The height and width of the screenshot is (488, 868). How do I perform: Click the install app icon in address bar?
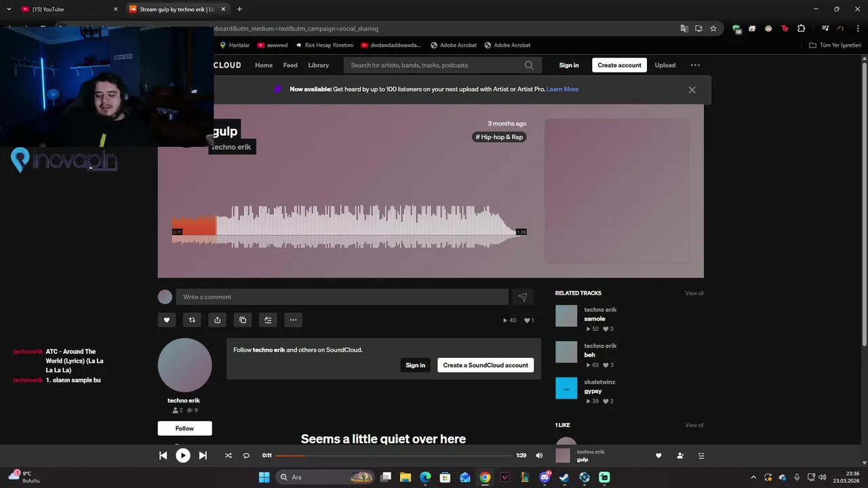tap(698, 28)
